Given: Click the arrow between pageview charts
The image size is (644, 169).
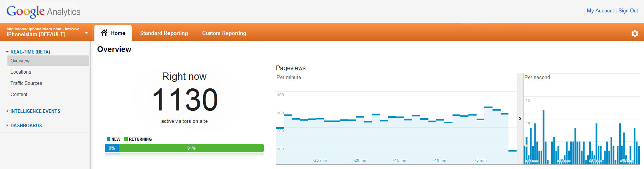Looking at the screenshot, I should point(520,119).
